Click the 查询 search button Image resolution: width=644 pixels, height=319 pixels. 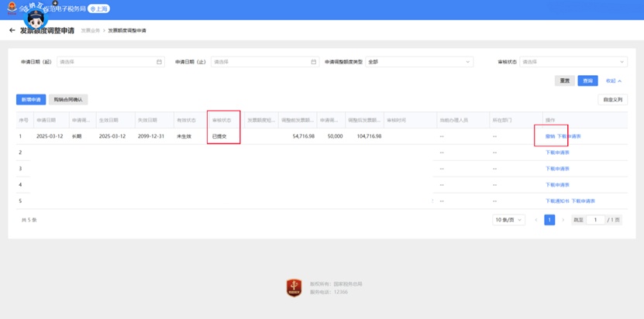(x=587, y=81)
